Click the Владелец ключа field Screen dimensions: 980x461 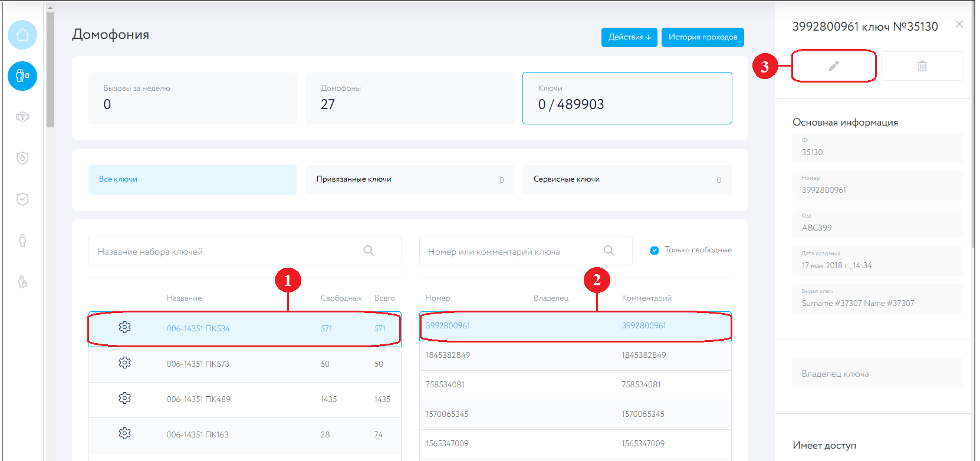pyautogui.click(x=877, y=373)
